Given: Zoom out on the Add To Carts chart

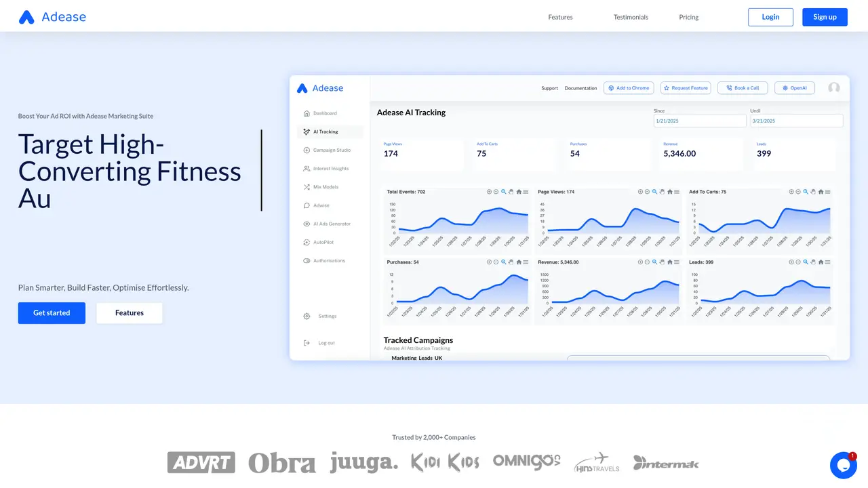Looking at the screenshot, I should pos(798,192).
